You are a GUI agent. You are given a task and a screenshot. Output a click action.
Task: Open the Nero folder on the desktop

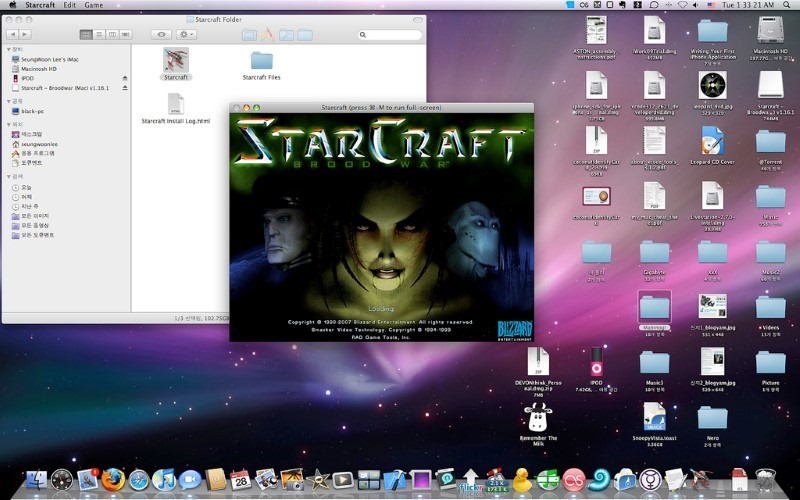(x=713, y=417)
